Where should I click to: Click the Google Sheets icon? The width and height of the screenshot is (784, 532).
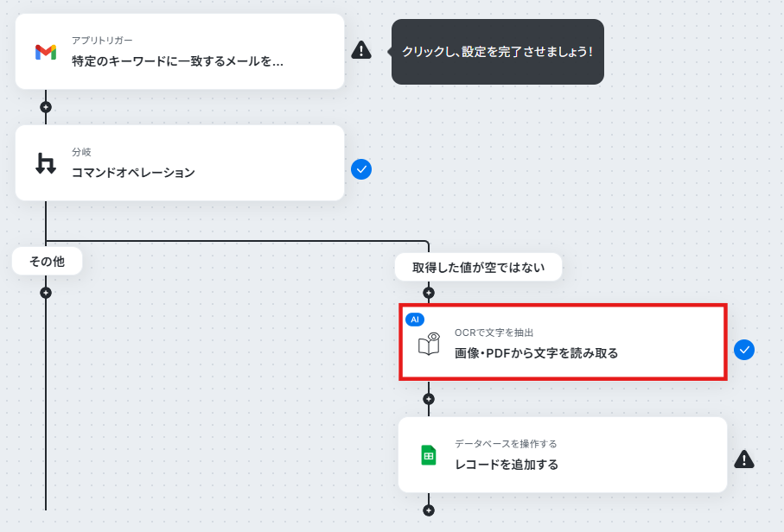click(429, 455)
